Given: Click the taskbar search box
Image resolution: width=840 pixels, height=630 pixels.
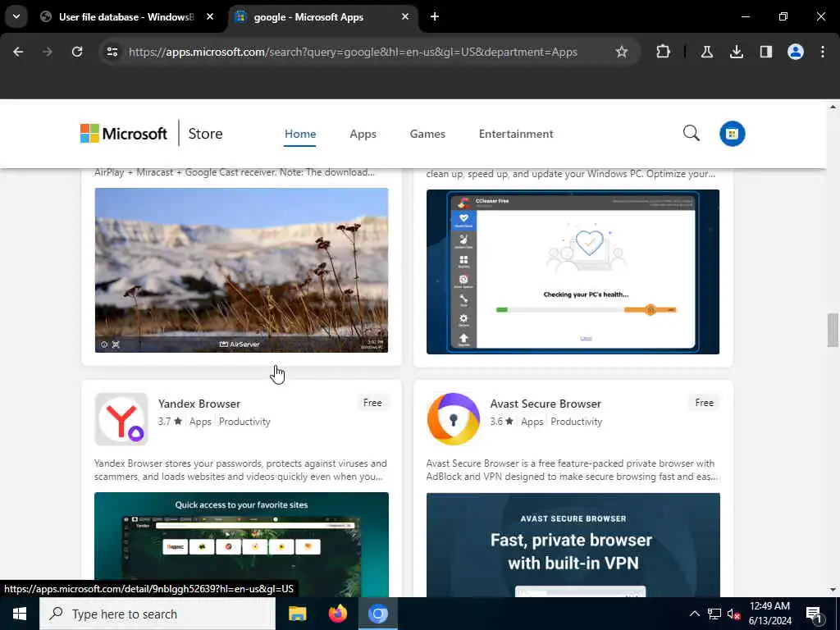Looking at the screenshot, I should (157, 614).
